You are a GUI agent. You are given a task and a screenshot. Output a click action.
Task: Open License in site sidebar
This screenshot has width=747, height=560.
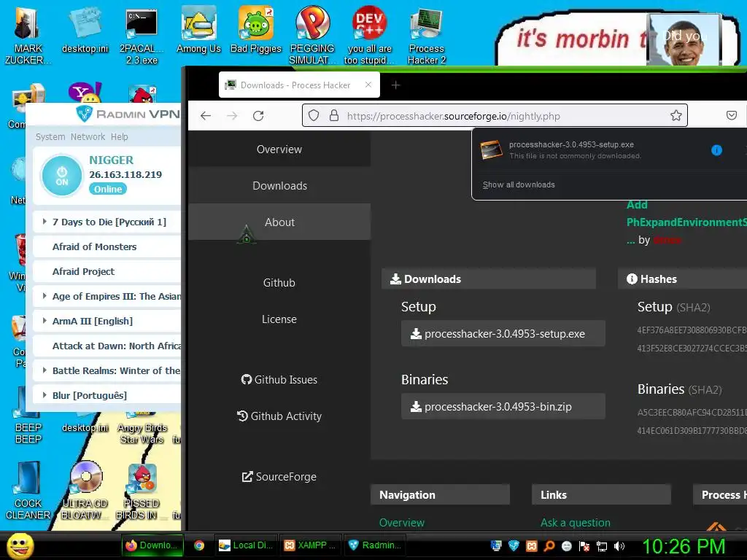(x=279, y=319)
